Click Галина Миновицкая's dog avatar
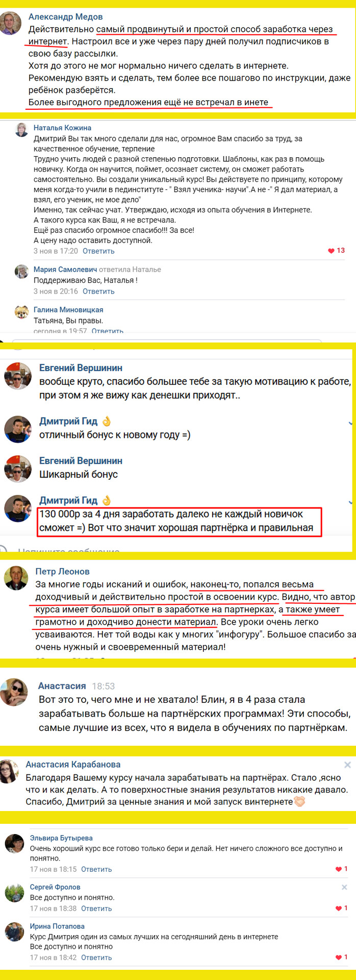The height and width of the screenshot is (980, 356). [21, 312]
